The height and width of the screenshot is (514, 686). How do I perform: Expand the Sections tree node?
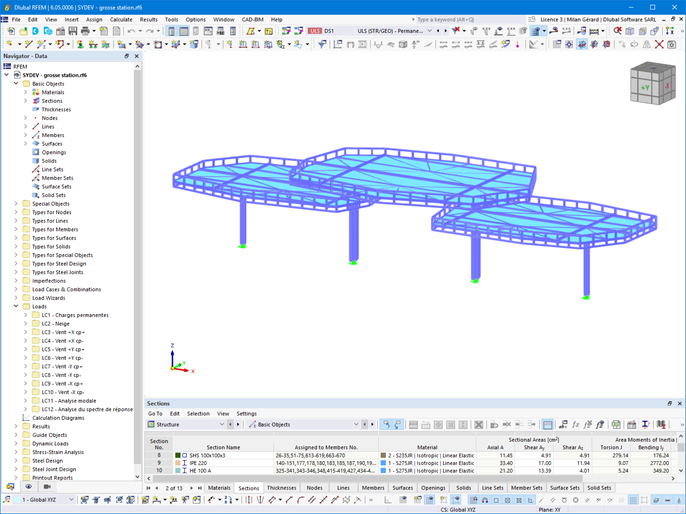(x=25, y=101)
